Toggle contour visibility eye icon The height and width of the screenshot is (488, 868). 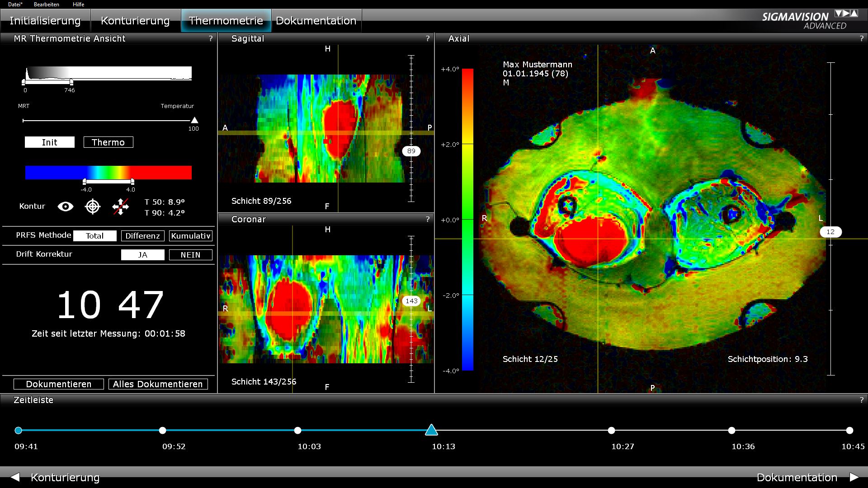coord(66,207)
